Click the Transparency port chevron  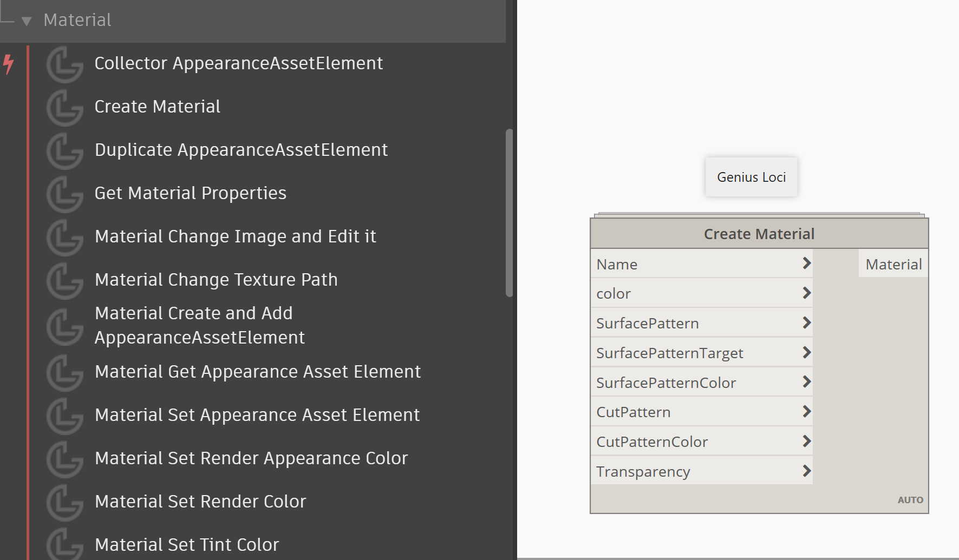pos(806,471)
